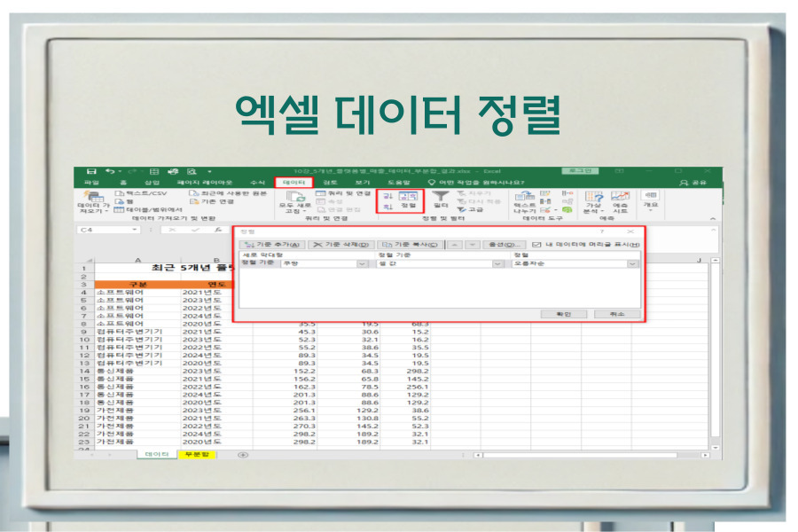The height and width of the screenshot is (532, 798).
Task: Click the 모두 새로 고침 refresh icon
Action: 295,197
